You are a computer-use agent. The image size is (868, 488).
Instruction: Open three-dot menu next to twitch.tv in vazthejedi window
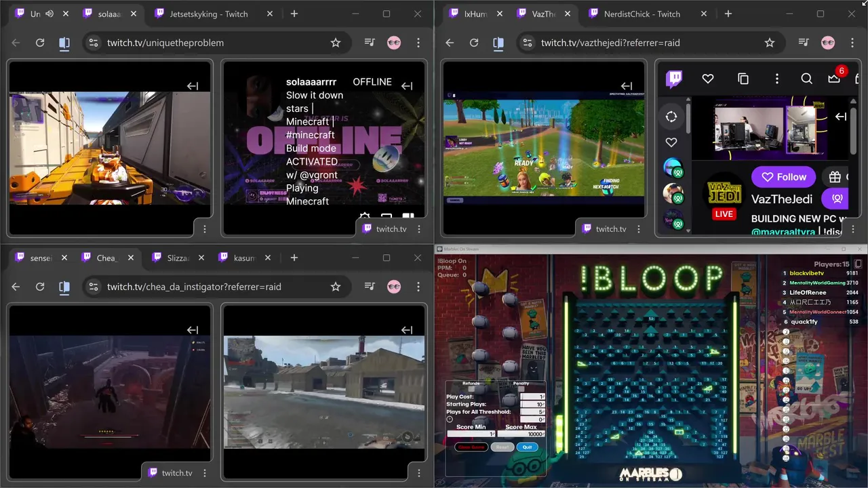[639, 229]
